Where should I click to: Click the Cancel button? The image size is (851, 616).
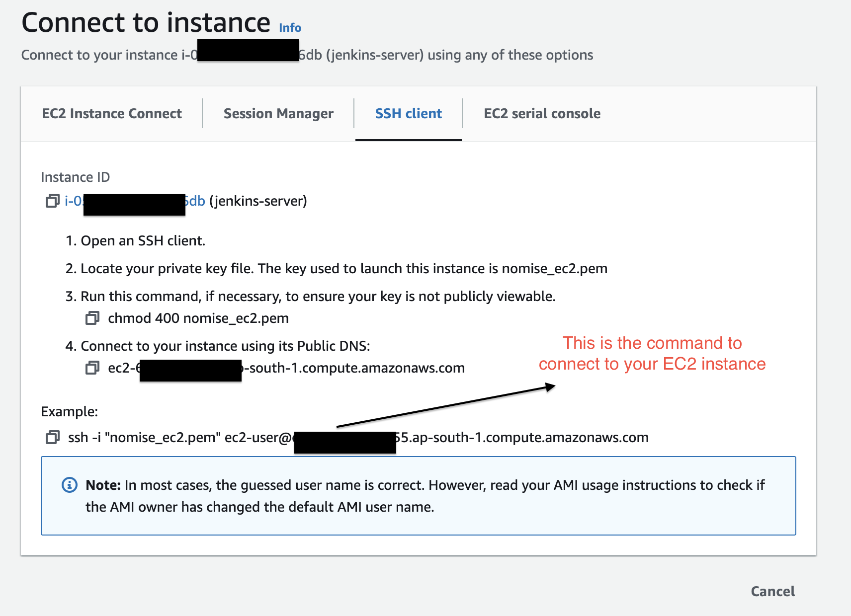[772, 591]
